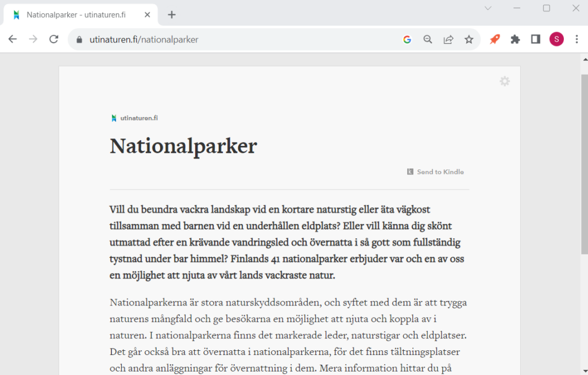Open the tab search chevron
588x375 pixels.
[x=488, y=8]
